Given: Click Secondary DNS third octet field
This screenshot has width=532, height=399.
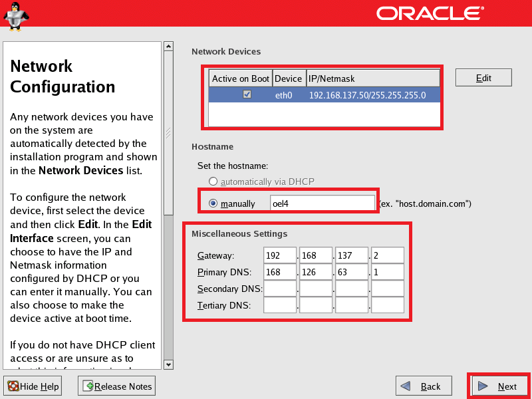Looking at the screenshot, I should [352, 289].
